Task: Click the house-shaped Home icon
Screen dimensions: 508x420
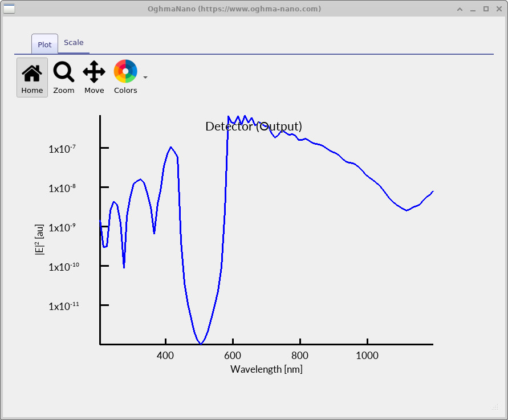Action: (32, 71)
